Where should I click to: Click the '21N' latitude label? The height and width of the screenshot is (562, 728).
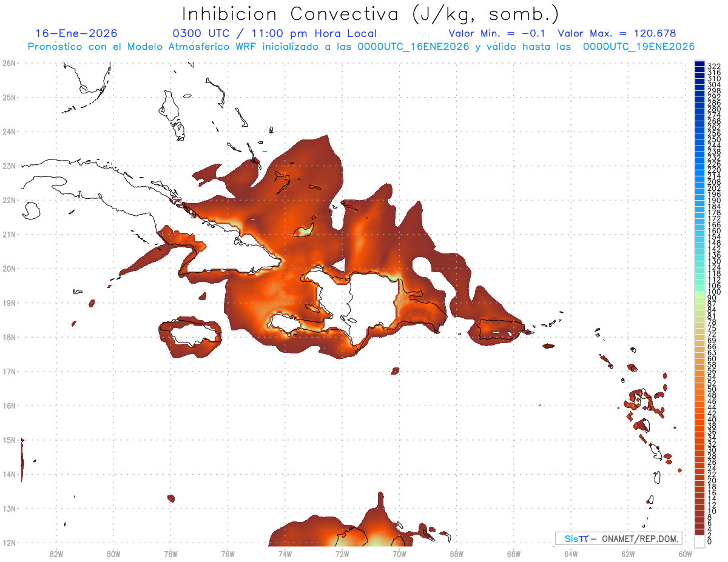[x=8, y=234]
